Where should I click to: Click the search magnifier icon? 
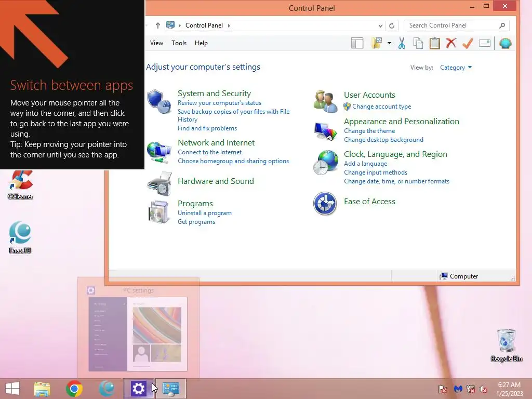502,25
